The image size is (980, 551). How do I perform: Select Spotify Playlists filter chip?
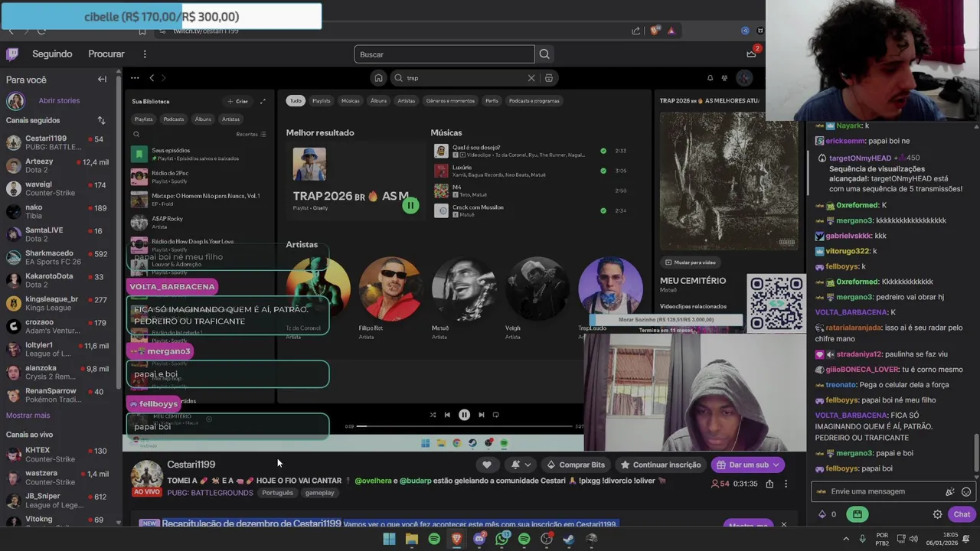click(x=322, y=101)
